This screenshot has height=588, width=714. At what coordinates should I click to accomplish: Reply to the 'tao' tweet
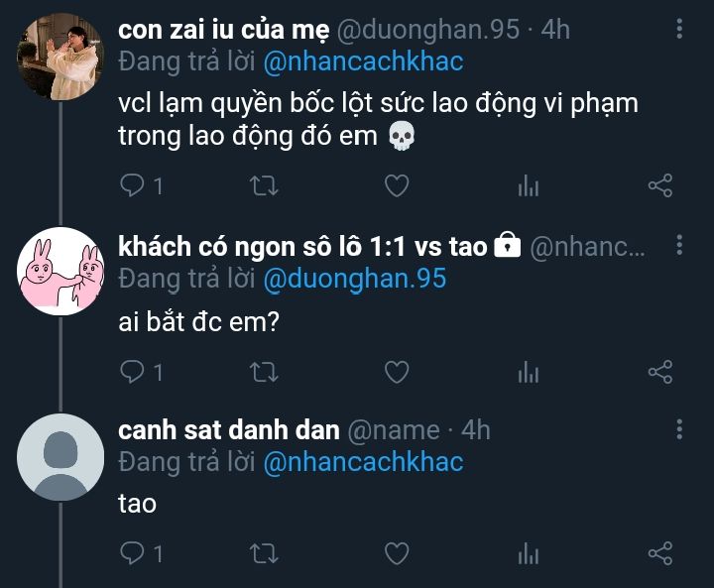point(132,553)
